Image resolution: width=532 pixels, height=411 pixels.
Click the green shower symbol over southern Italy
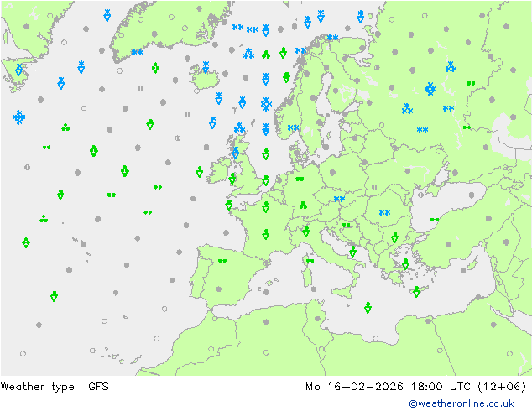tap(353, 252)
